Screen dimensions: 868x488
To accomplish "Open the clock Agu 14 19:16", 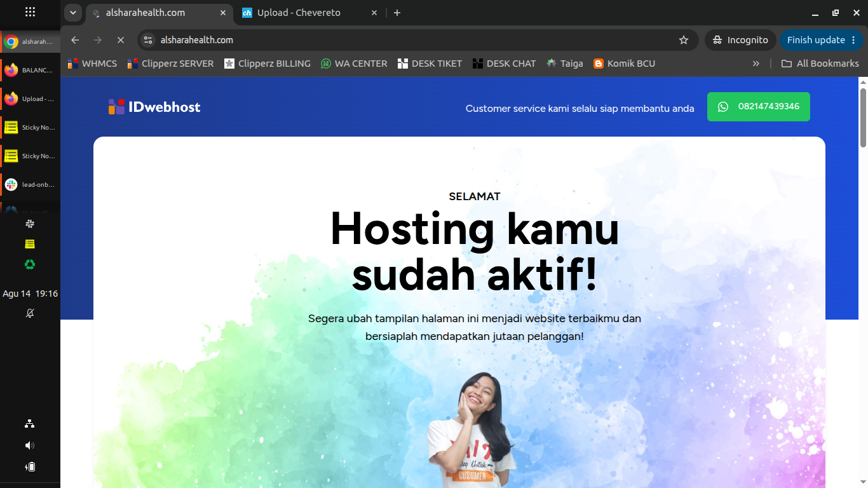I will 30,294.
